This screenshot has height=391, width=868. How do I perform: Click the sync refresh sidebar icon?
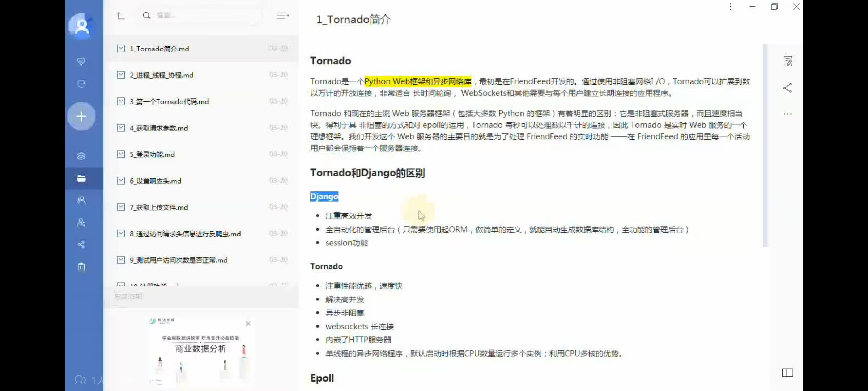81,84
